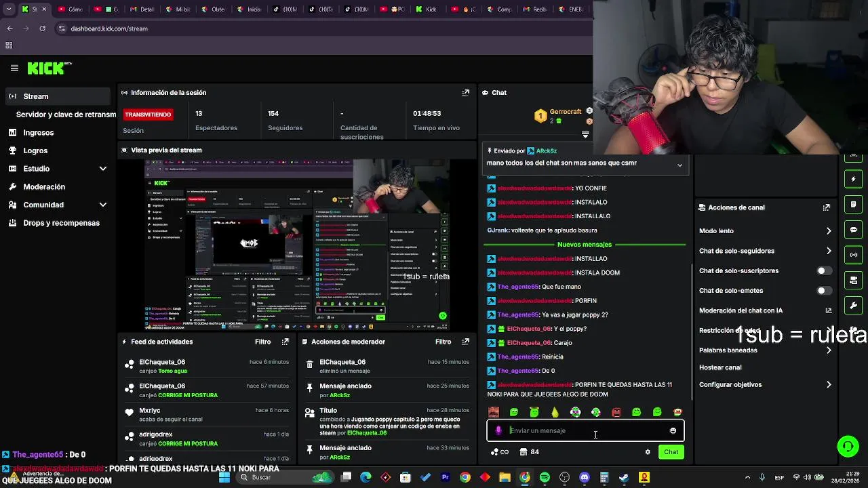Viewport: 868px width, 488px height.
Task: Click the wrench sidebar icon
Action: point(854,306)
